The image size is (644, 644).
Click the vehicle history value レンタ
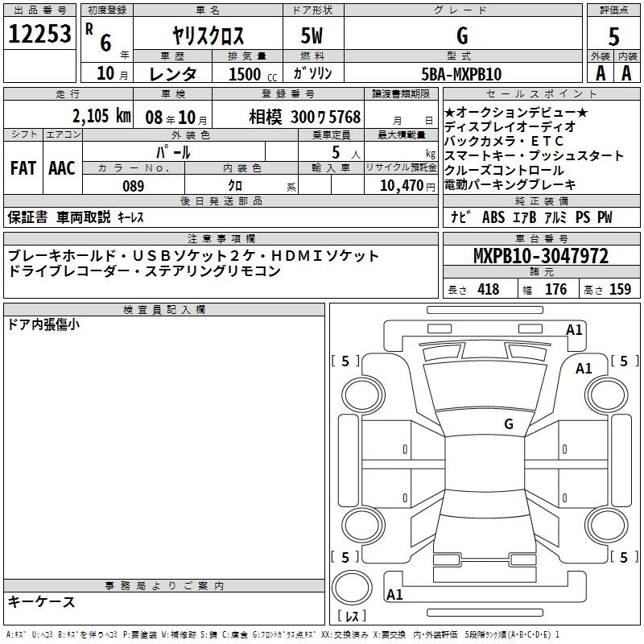pyautogui.click(x=172, y=74)
